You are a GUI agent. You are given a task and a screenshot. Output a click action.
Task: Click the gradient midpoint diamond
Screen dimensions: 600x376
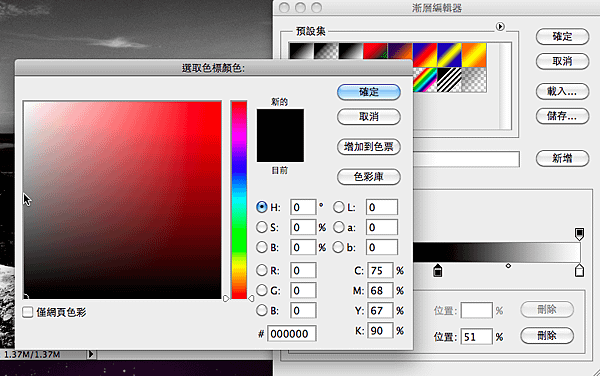508,265
